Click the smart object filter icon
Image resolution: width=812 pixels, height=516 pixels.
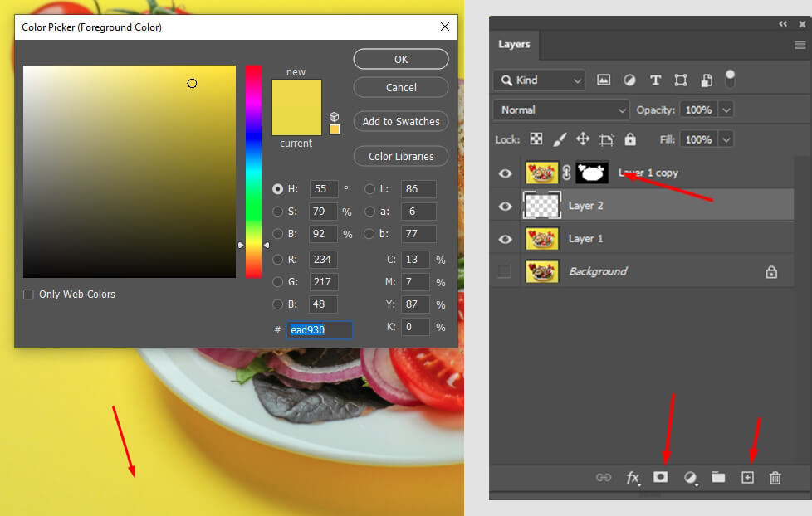pyautogui.click(x=707, y=80)
